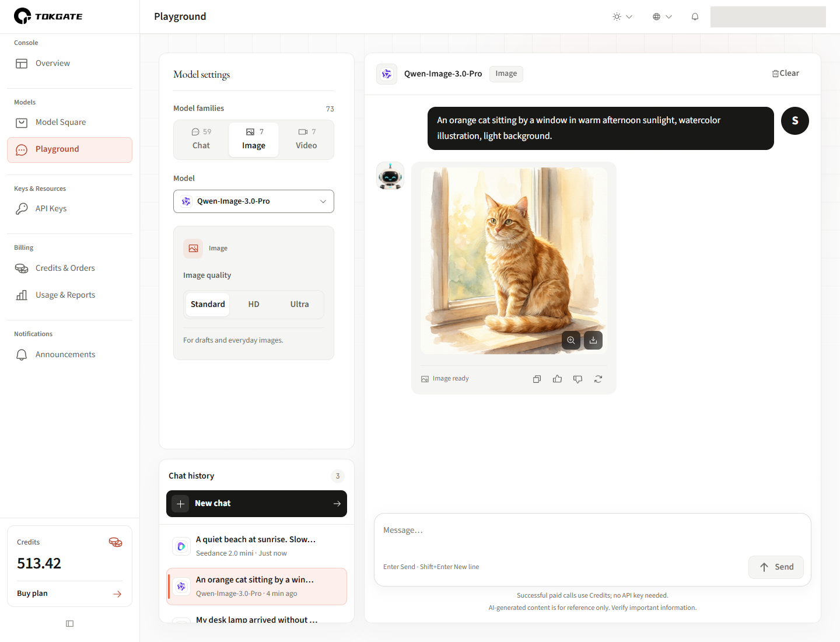The image size is (840, 642).
Task: Regenerate the image
Action: [x=598, y=379]
